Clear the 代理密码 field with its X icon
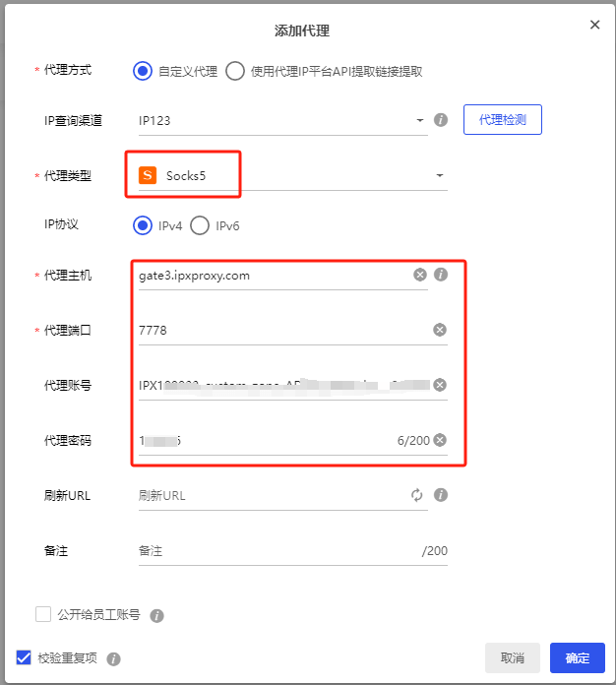The image size is (616, 685). click(440, 440)
